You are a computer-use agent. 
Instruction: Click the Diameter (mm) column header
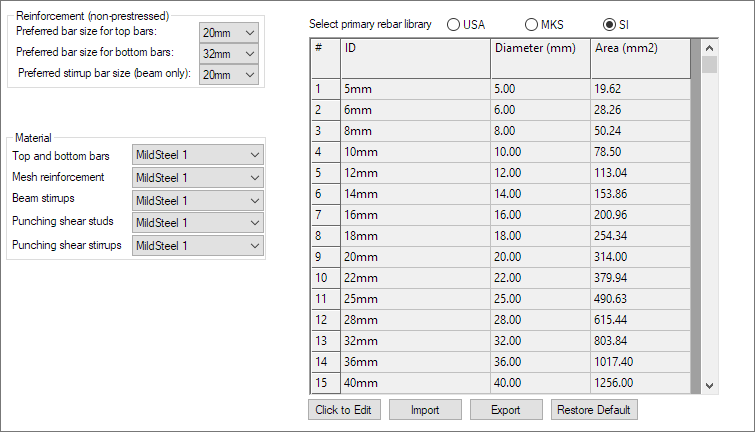tap(539, 48)
